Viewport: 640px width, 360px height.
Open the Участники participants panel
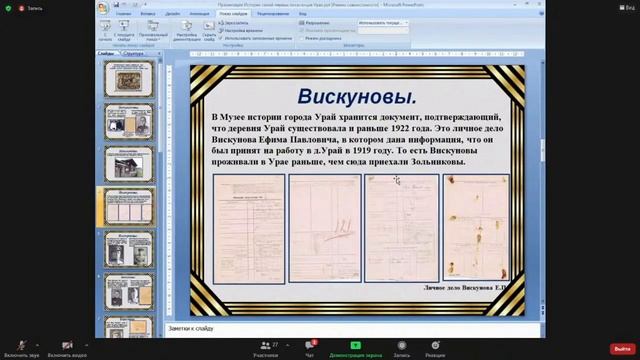(x=266, y=348)
